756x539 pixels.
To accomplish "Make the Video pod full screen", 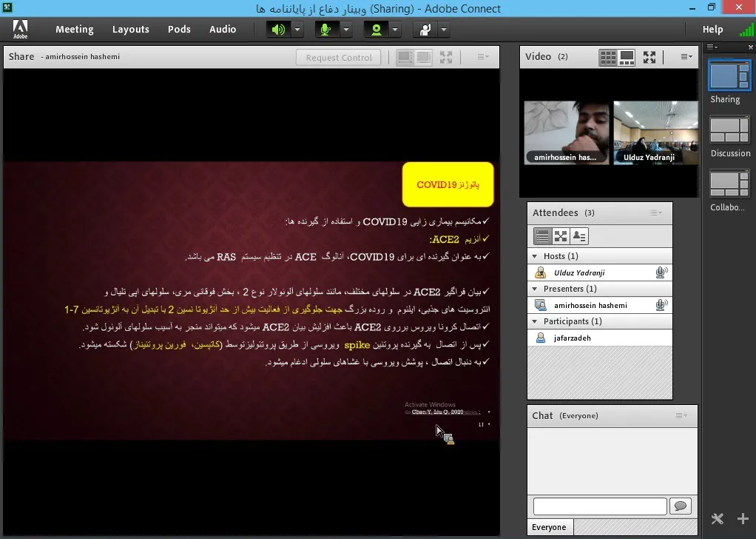I will (x=649, y=57).
